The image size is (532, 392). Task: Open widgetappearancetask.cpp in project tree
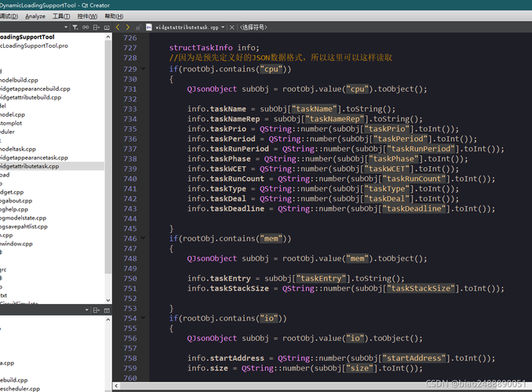tap(34, 158)
